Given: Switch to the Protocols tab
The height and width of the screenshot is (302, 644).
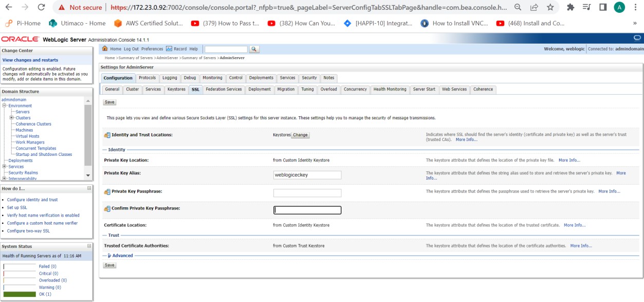Looking at the screenshot, I should (x=147, y=78).
